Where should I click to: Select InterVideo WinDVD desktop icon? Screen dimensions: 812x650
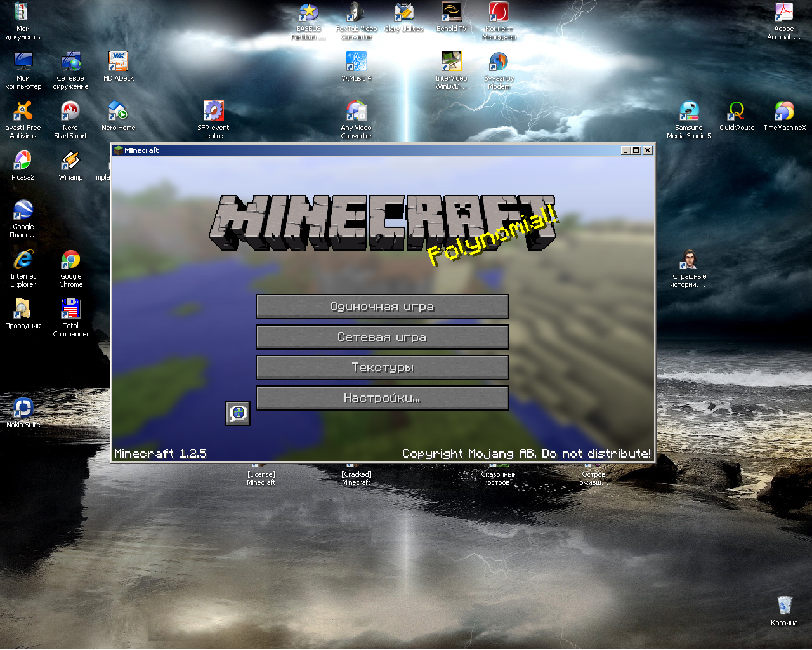451,70
